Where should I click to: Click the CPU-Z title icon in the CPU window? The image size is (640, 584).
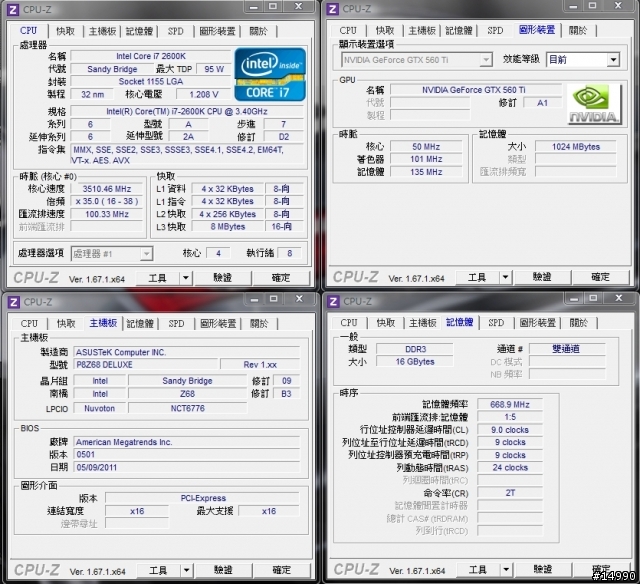pyautogui.click(x=13, y=9)
